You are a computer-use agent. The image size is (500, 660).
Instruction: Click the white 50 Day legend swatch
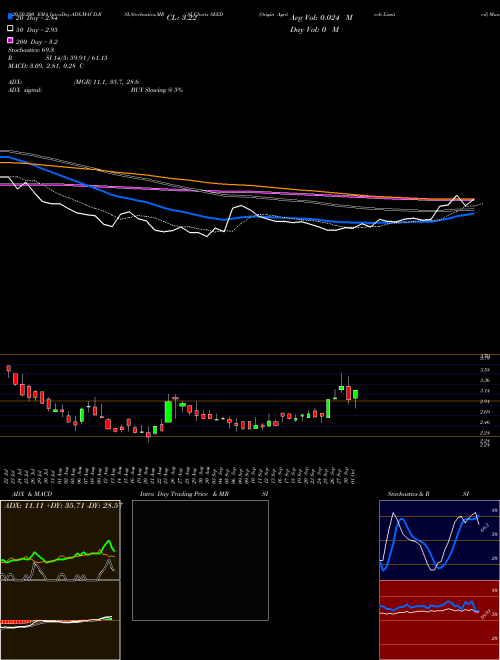[11, 28]
